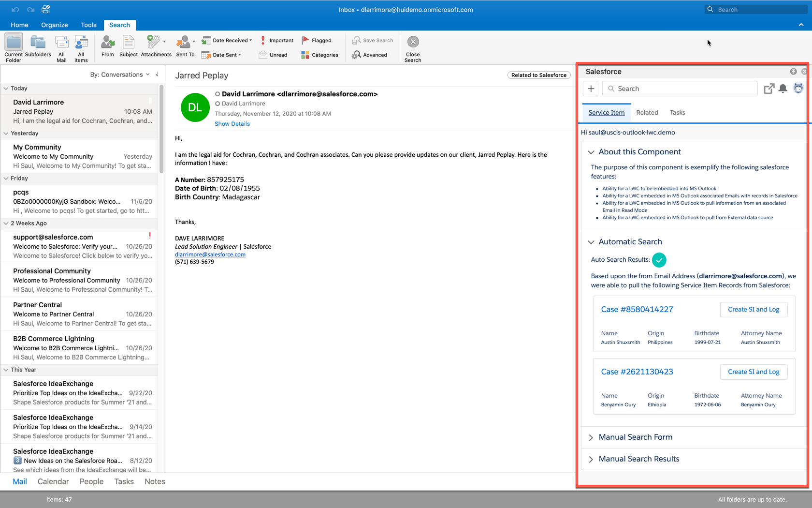This screenshot has height=508, width=812.
Task: Collapse the Automatic Search section
Action: point(591,242)
